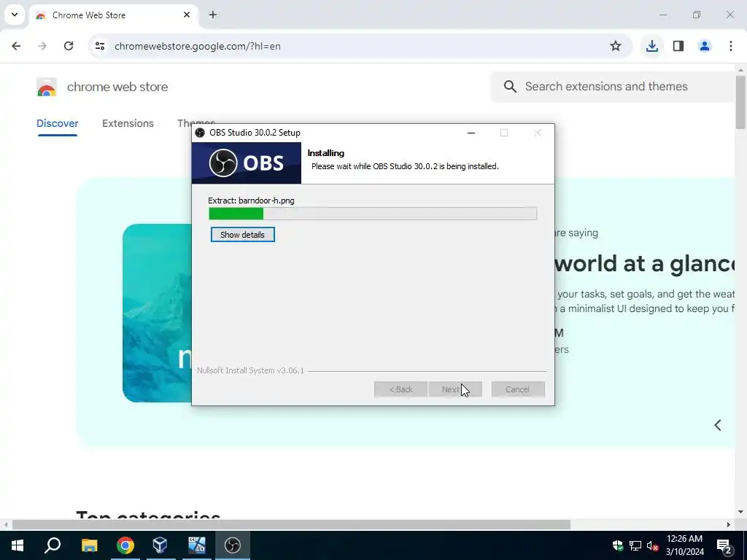Click scroll right arrow of horizontal scrollbar

729,524
